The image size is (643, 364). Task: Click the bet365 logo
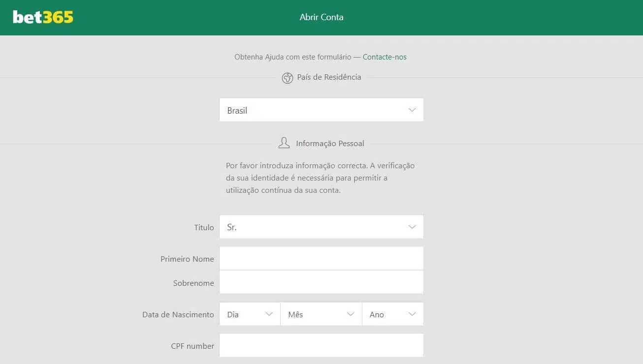43,17
